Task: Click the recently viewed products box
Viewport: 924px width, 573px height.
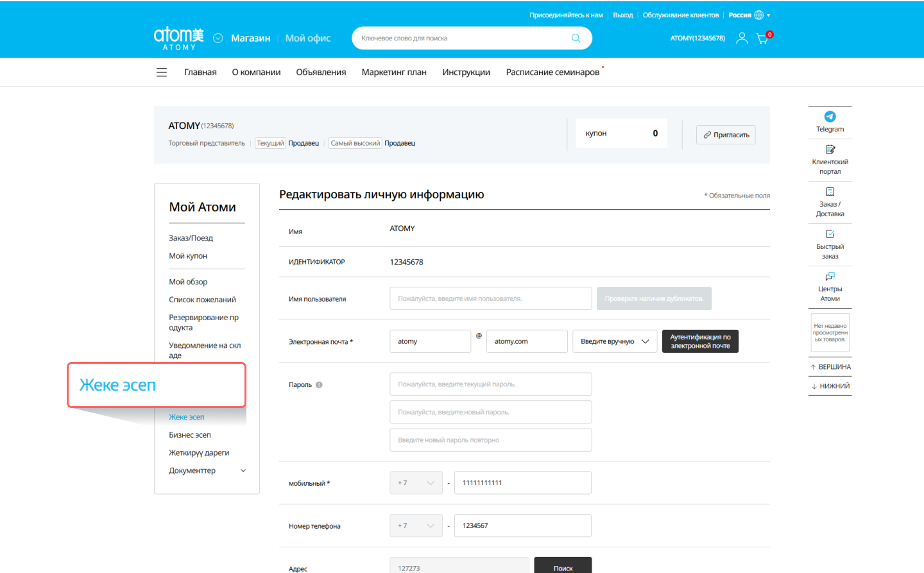Action: pos(830,332)
